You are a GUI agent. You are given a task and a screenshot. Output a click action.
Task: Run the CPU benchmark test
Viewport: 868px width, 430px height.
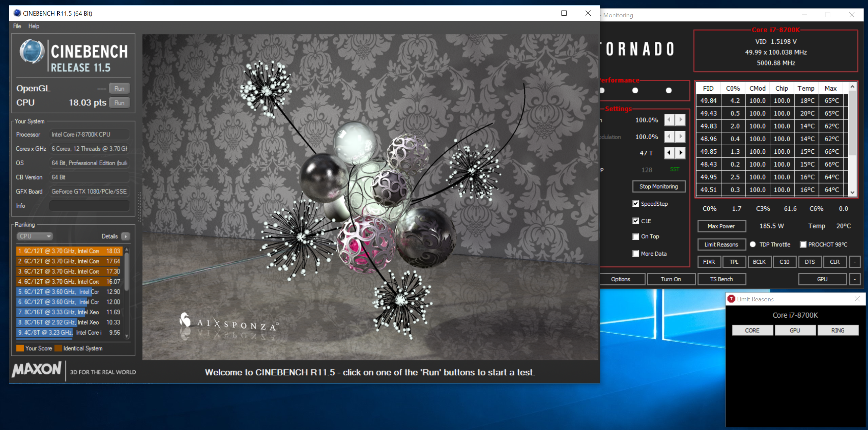tap(119, 103)
